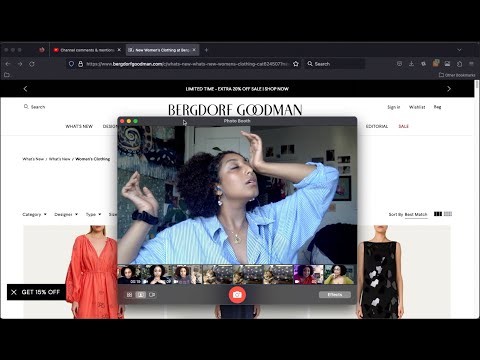This screenshot has height=360, width=480.
Task: Click the bergdorfgoodman.com URL address bar
Action: coord(182,64)
